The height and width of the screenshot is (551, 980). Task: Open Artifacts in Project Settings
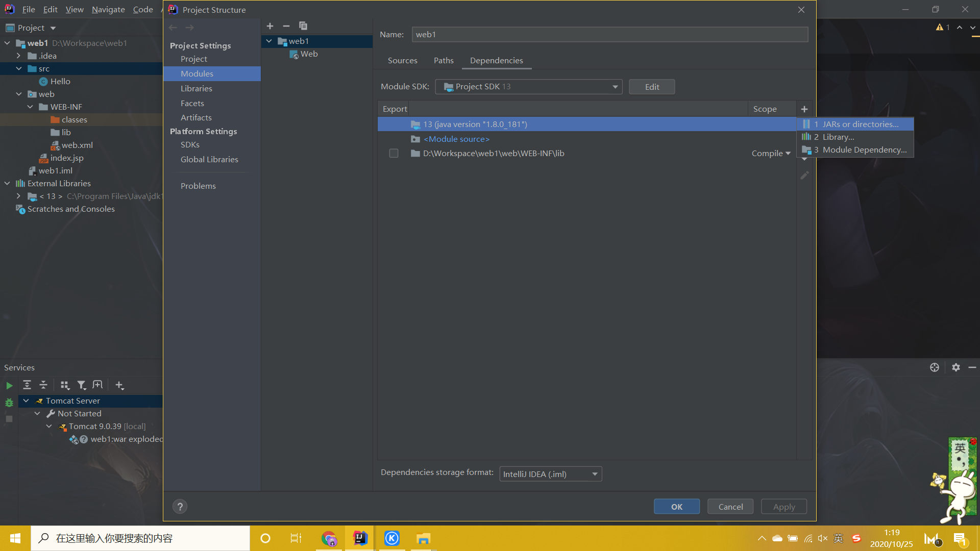(196, 118)
